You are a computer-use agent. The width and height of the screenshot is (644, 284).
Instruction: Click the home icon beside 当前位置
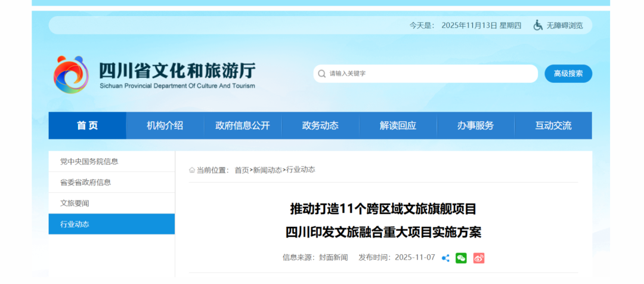[192, 170]
